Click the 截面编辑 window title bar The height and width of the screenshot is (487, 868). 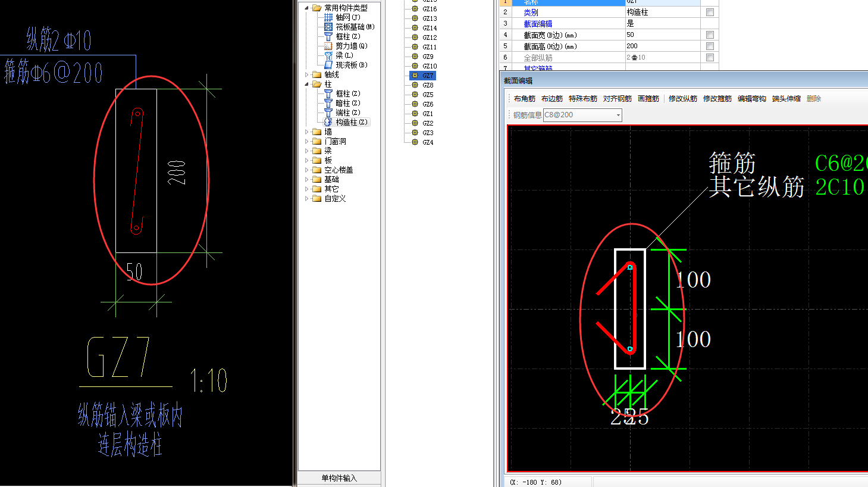coord(684,80)
